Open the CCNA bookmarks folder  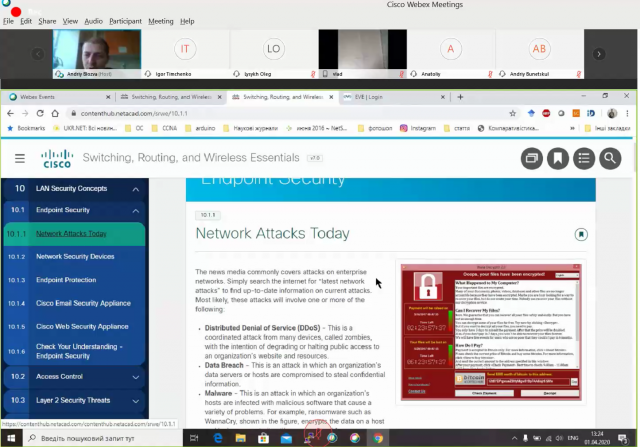(164, 128)
